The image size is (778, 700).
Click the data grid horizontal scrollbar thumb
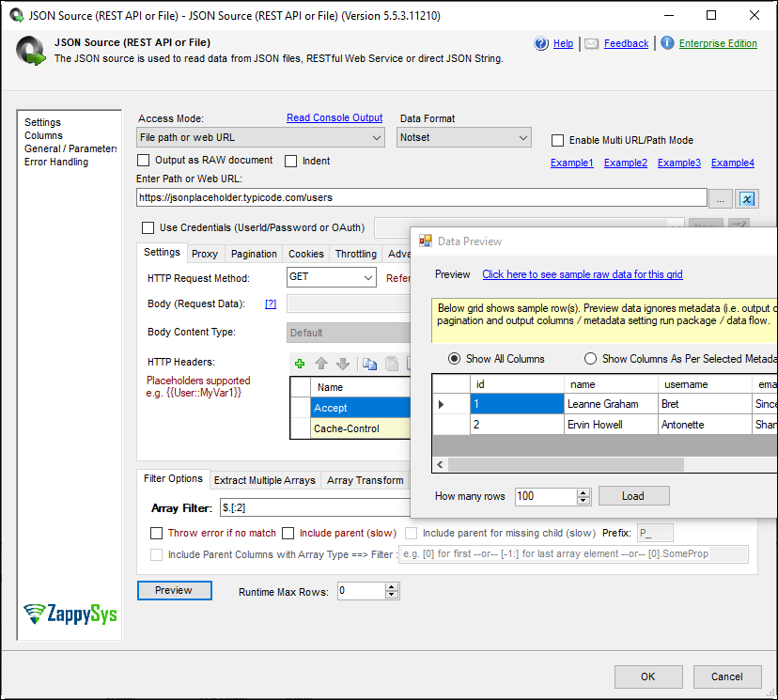pyautogui.click(x=566, y=465)
